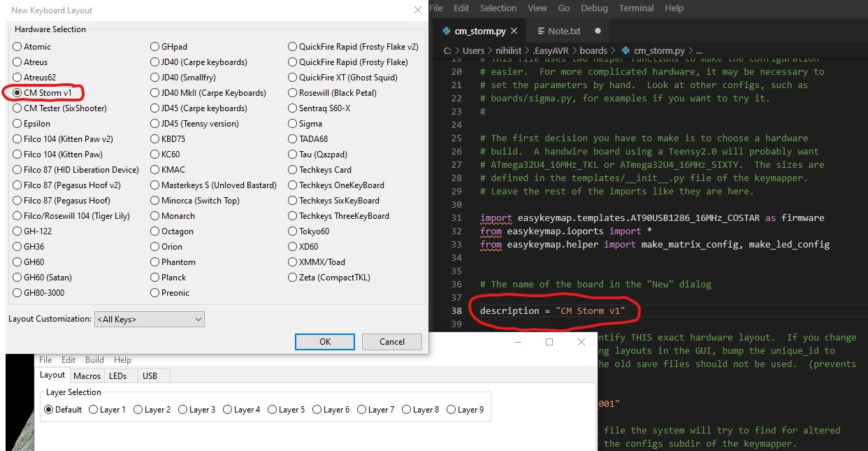
Task: Choose KC60 radio button
Action: pyautogui.click(x=165, y=155)
